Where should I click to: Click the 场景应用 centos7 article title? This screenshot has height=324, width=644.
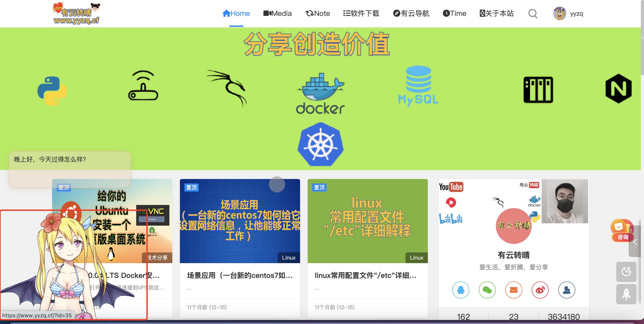[x=239, y=275]
